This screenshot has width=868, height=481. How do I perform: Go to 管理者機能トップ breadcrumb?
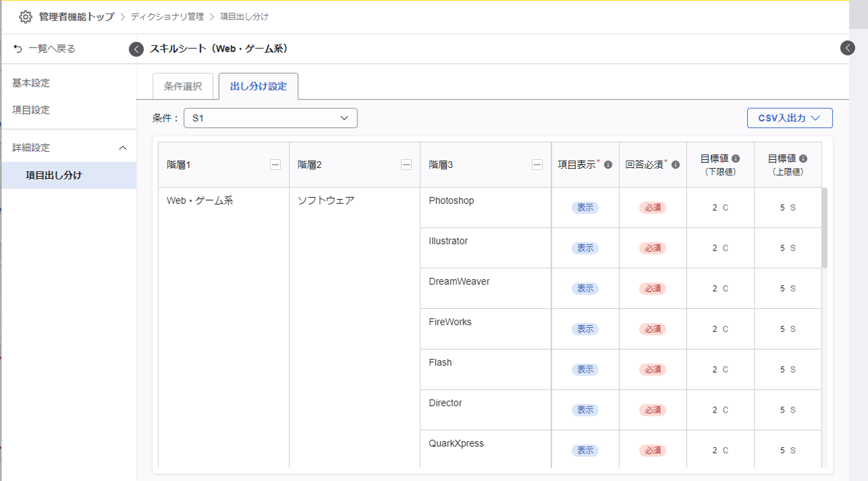pyautogui.click(x=77, y=16)
